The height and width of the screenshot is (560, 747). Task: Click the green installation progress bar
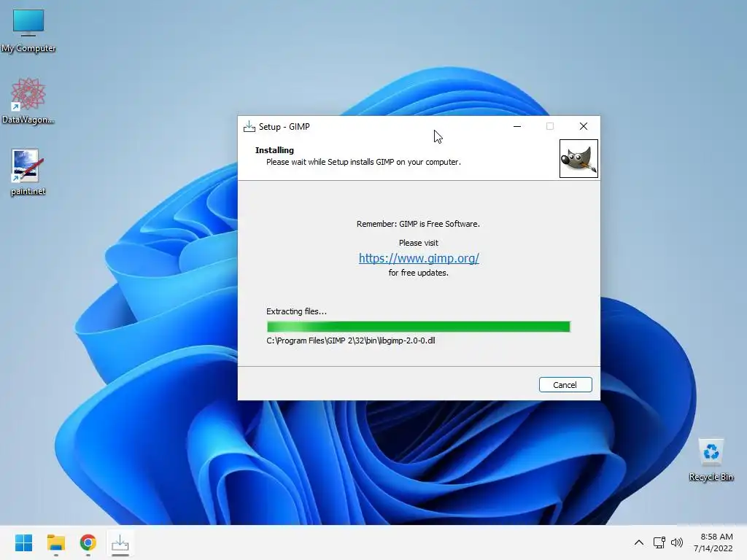click(x=419, y=327)
